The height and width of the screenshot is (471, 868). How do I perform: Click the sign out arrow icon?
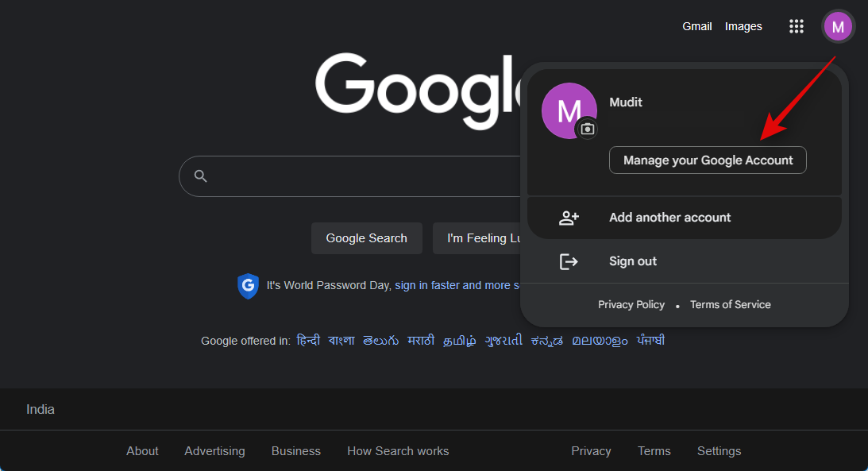(x=569, y=261)
